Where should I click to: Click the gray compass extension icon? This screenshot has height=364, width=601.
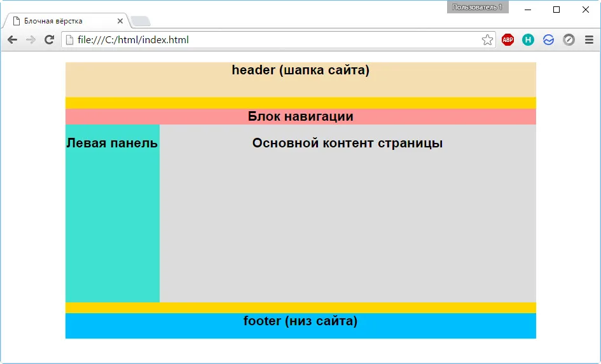click(569, 40)
